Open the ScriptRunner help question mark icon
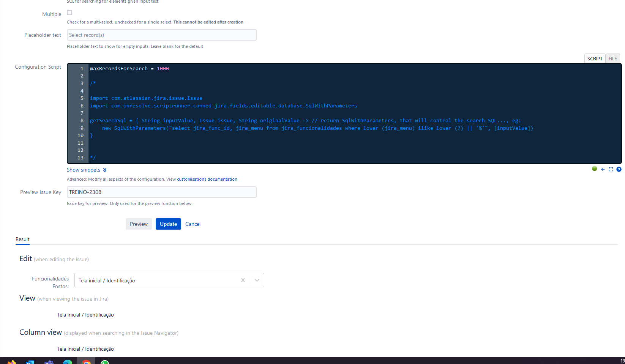Screen dimensions: 625x364 (x=619, y=169)
